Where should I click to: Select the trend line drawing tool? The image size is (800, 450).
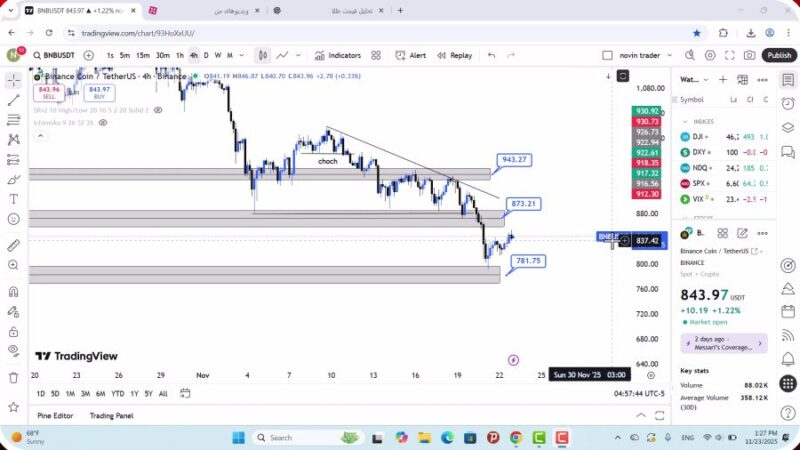click(13, 100)
